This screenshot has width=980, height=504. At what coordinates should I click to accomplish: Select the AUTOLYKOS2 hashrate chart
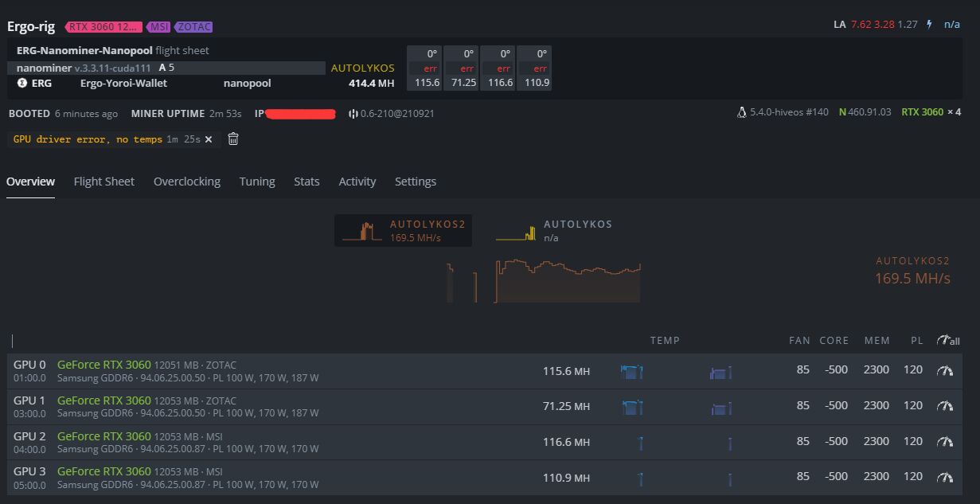(400, 231)
